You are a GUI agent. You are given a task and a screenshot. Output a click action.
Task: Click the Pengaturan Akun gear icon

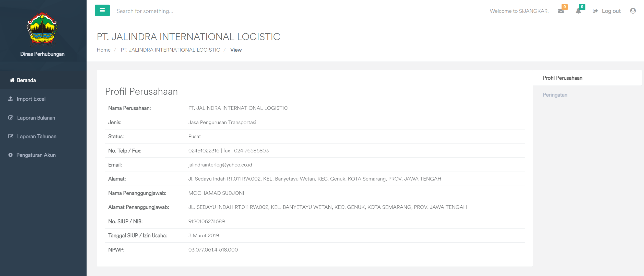tap(10, 155)
